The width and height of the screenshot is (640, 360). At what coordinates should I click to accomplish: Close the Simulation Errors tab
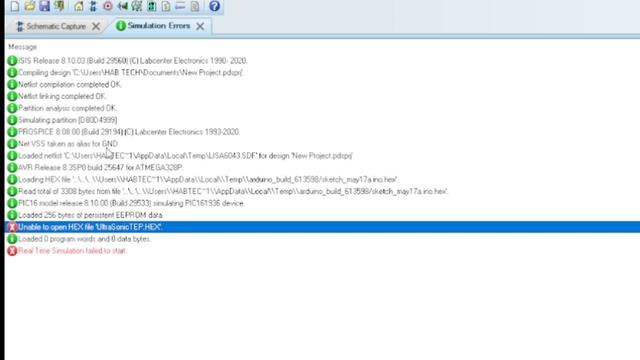pyautogui.click(x=200, y=26)
